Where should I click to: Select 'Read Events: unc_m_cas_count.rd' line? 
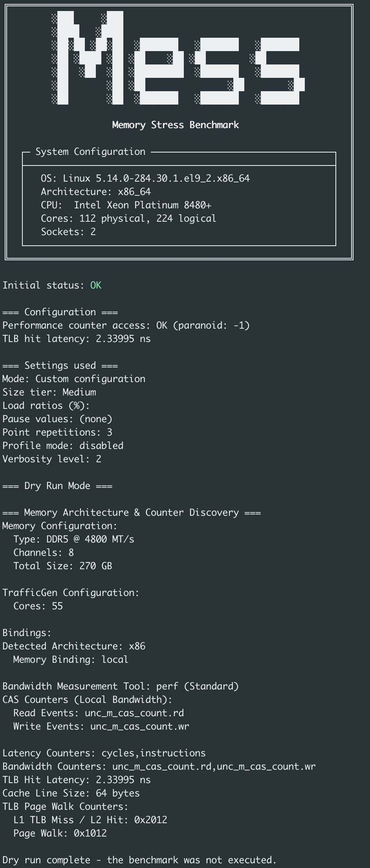[x=99, y=713]
